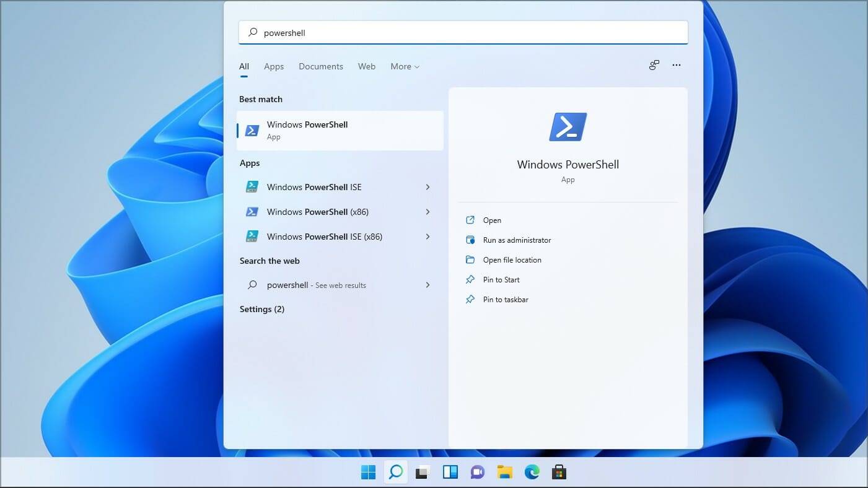Viewport: 868px width, 488px height.
Task: Choose Pin to taskbar
Action: (x=506, y=299)
